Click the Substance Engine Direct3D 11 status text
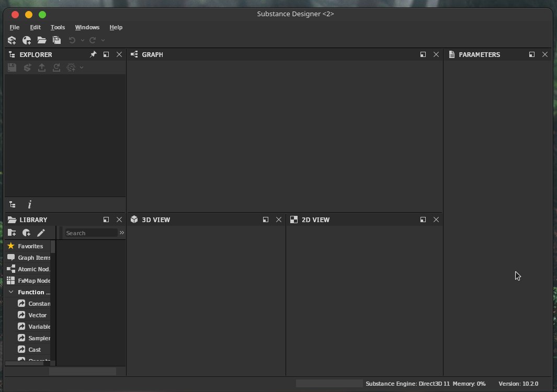The image size is (557, 392). coord(408,384)
